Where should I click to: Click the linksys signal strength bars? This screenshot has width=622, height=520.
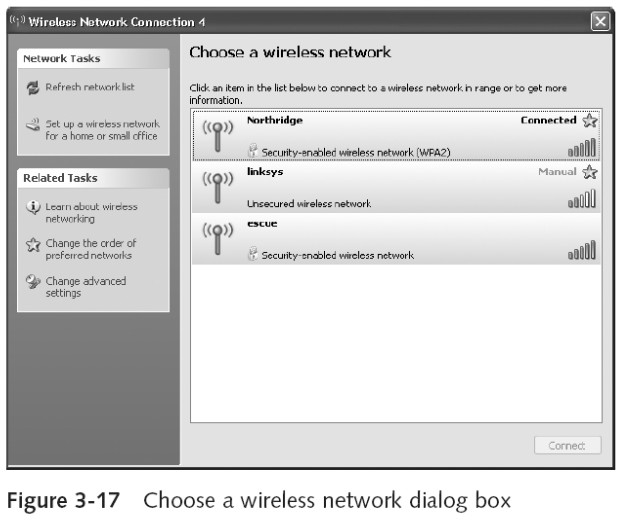[x=582, y=198]
